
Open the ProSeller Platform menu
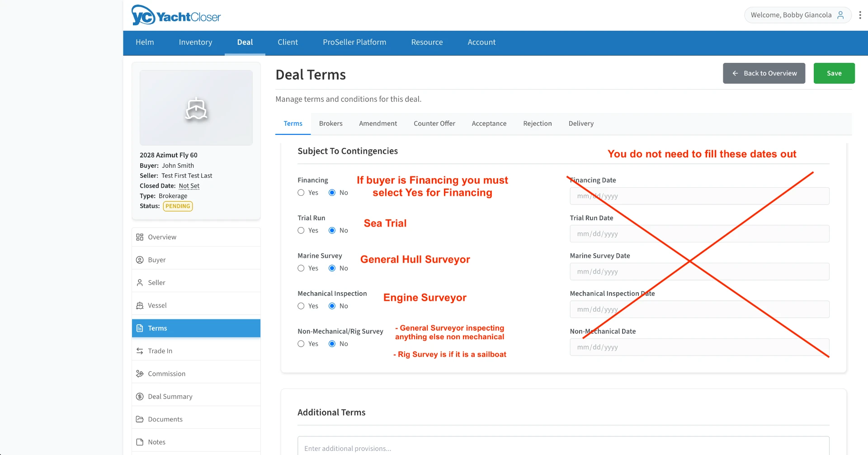(x=354, y=42)
